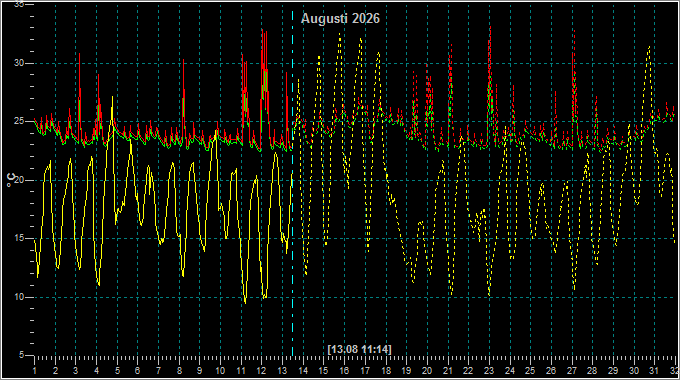Click day 7 on the x-axis
This screenshot has height=380, width=680.
(158, 371)
